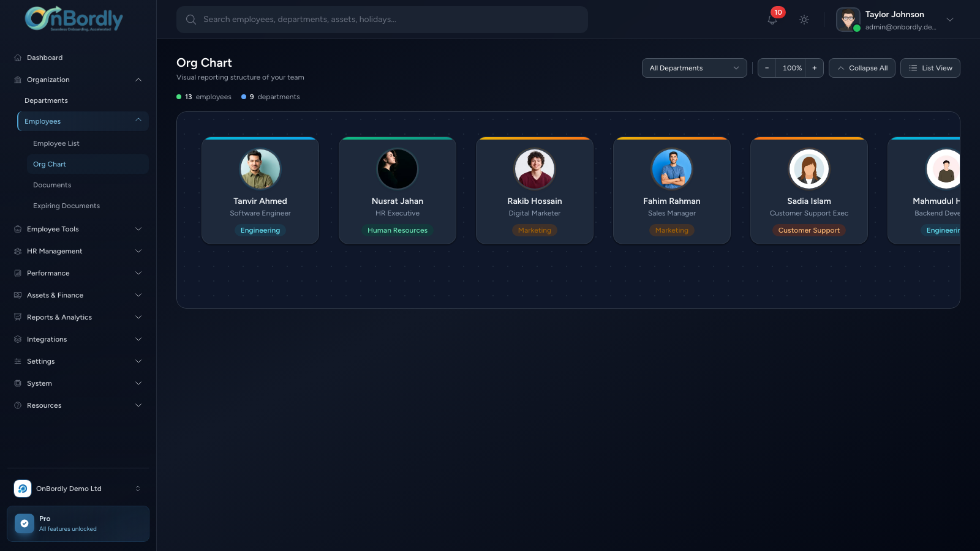This screenshot has width=980, height=551.
Task: Click the Integrations layers icon
Action: tap(18, 339)
